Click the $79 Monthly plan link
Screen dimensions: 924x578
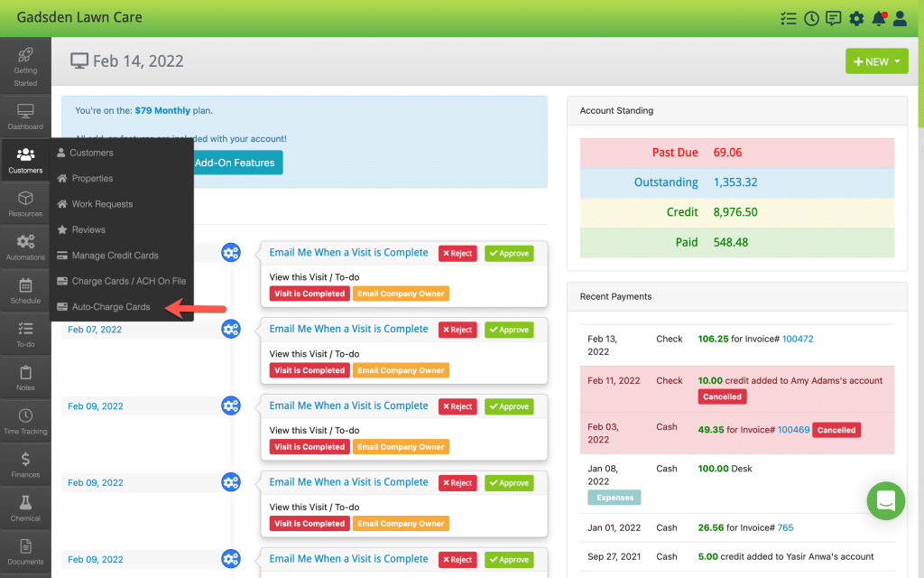click(162, 110)
